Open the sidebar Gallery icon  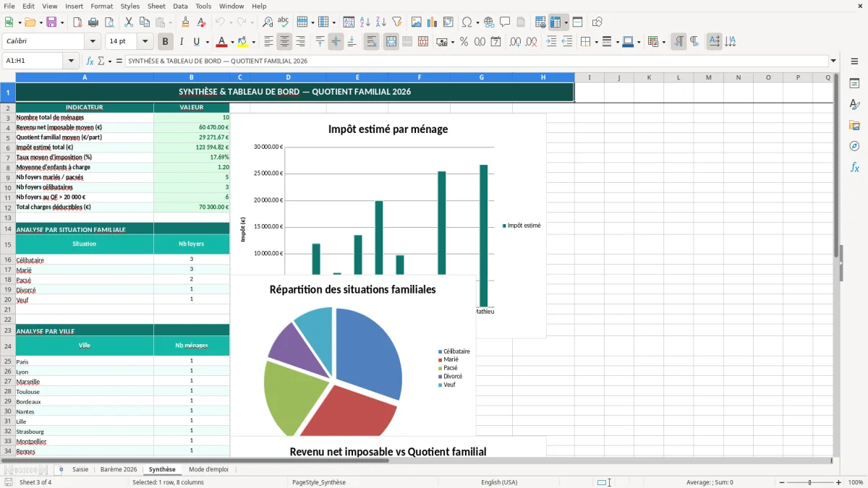854,126
